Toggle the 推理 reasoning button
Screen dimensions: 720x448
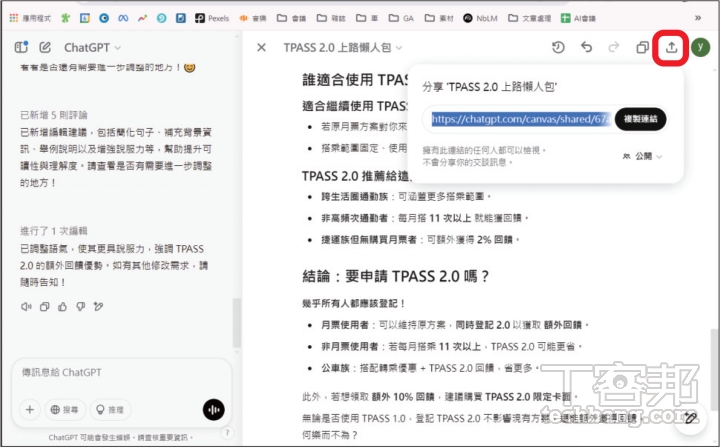pyautogui.click(x=111, y=409)
